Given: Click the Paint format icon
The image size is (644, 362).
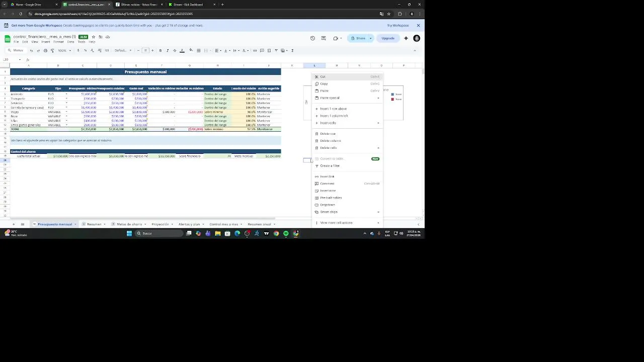Looking at the screenshot, I should 52,50.
